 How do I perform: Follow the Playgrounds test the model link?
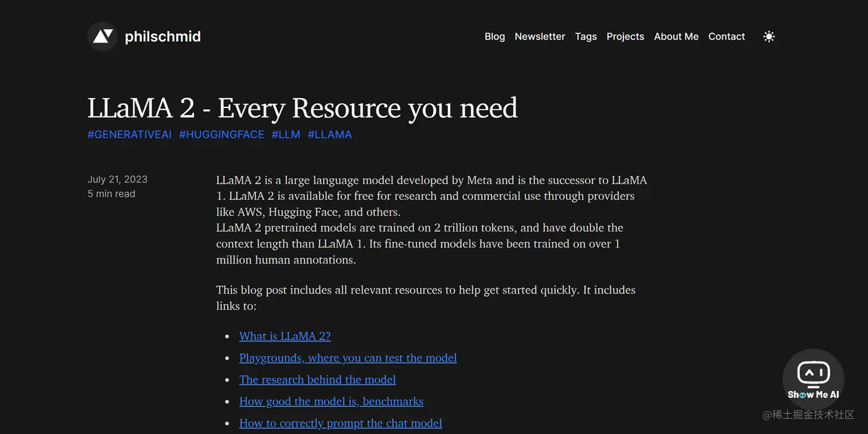click(348, 358)
